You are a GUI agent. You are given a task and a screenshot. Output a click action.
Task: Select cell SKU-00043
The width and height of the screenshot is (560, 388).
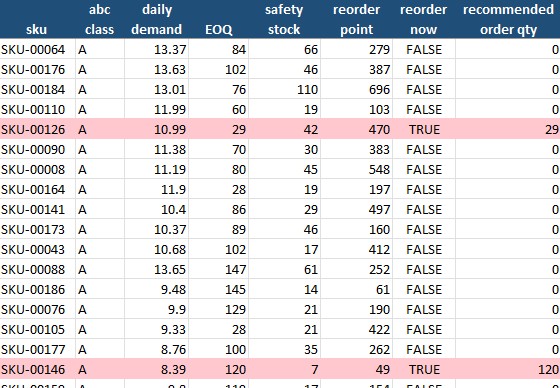[x=37, y=249]
